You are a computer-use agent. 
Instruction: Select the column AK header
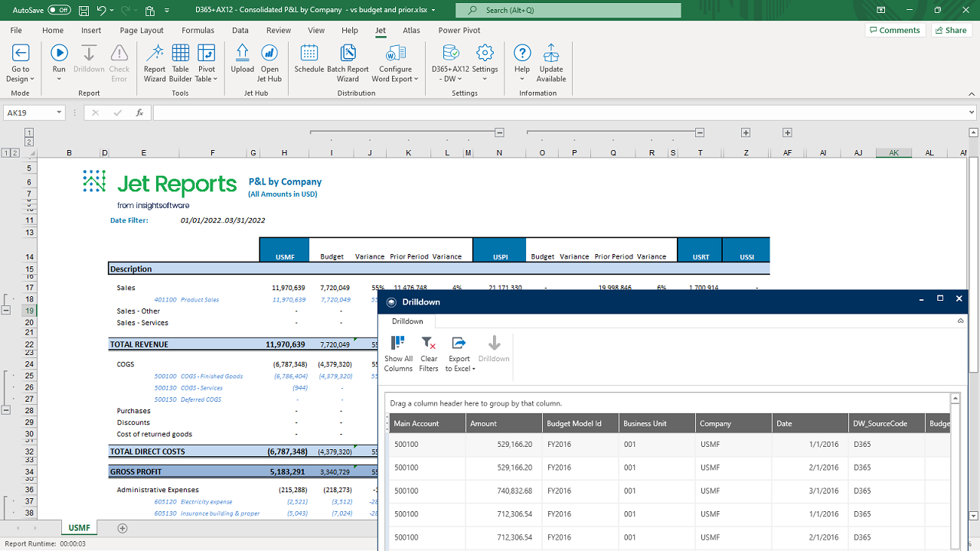[x=893, y=153]
